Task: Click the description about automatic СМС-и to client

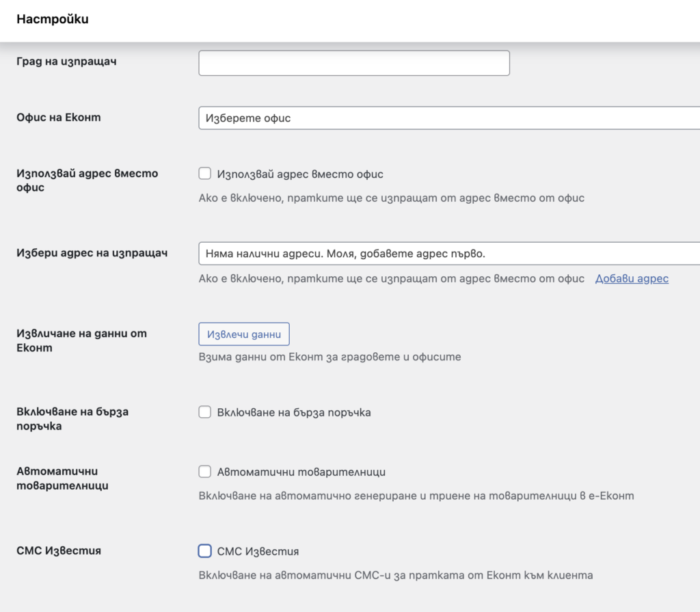Action: 396,575
